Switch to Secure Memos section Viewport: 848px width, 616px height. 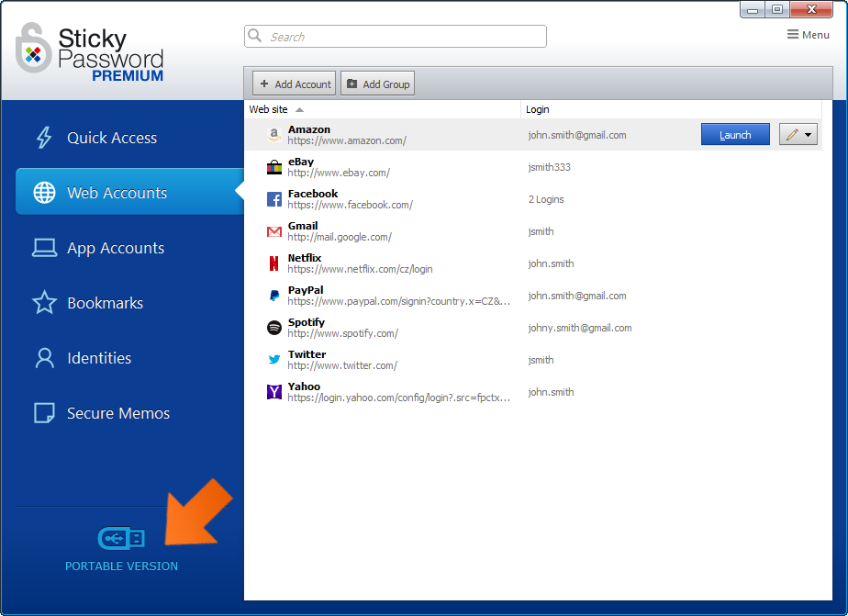pyautogui.click(x=117, y=413)
